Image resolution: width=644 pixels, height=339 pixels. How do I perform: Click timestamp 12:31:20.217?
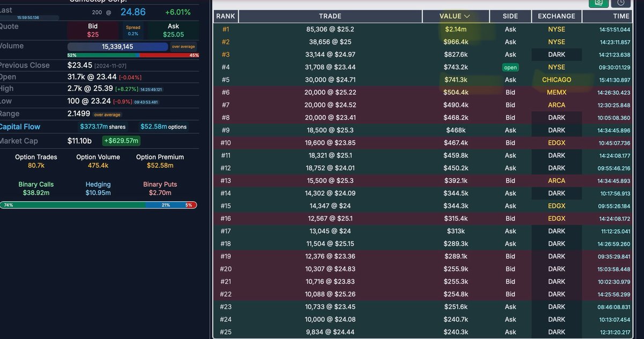(615, 332)
